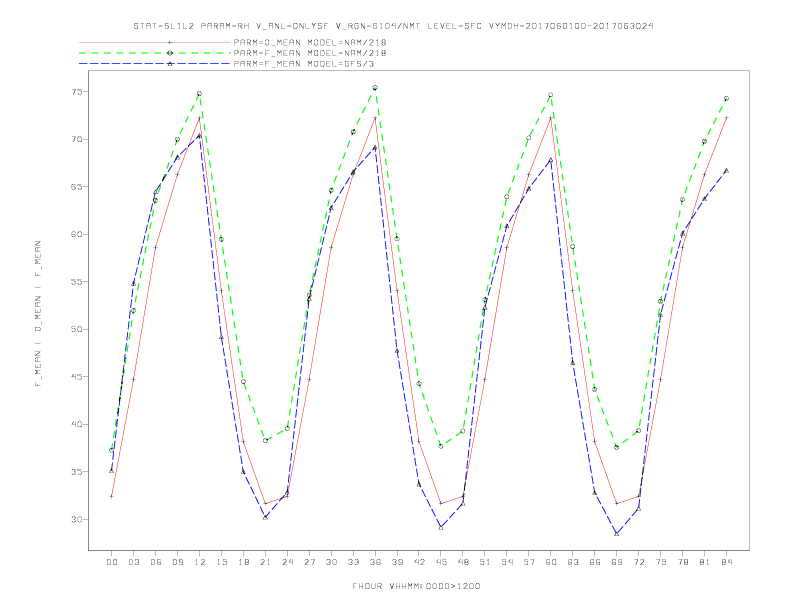Click red plus marker at hour 00
The height and width of the screenshot is (612, 792).
pyautogui.click(x=112, y=496)
